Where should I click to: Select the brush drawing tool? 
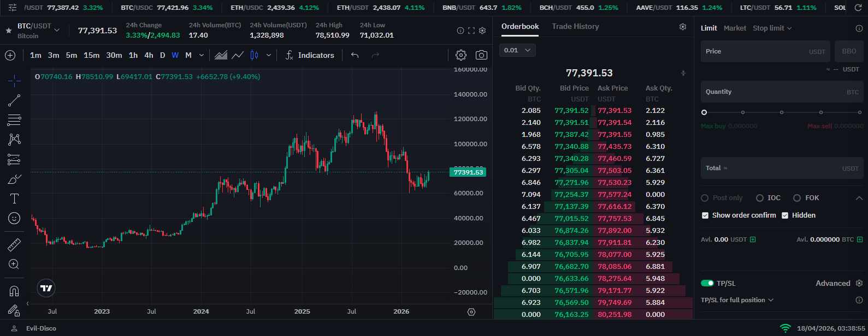[14, 179]
